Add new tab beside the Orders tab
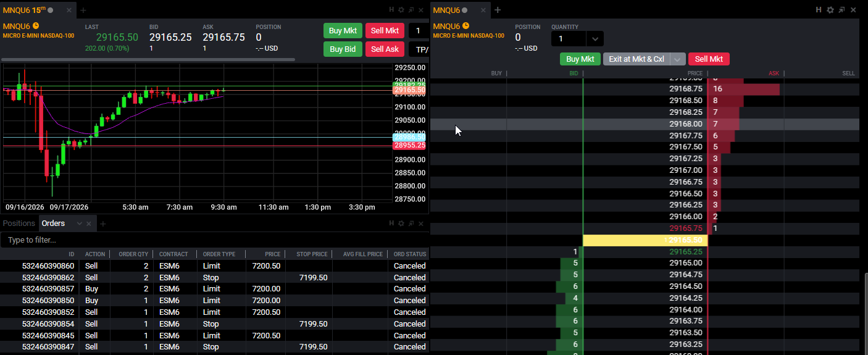The width and height of the screenshot is (868, 355). pos(103,223)
